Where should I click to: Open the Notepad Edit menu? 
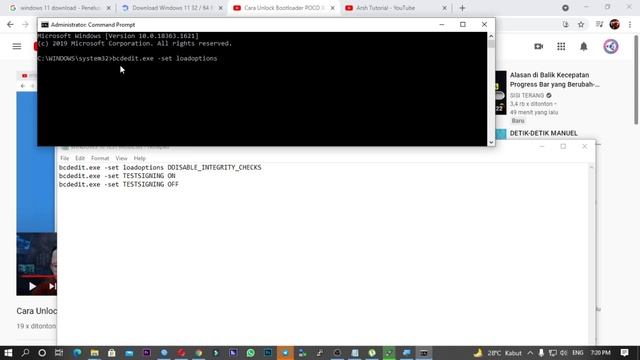click(80, 158)
